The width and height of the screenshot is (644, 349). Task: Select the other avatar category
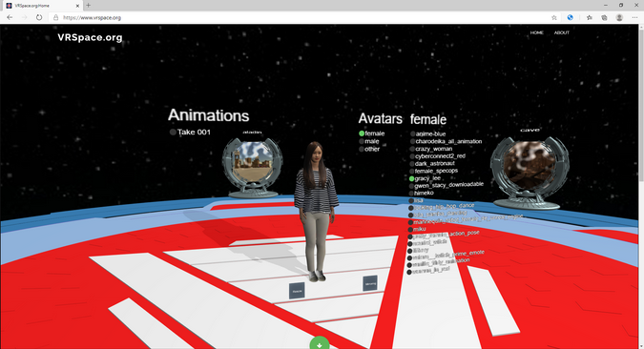369,149
